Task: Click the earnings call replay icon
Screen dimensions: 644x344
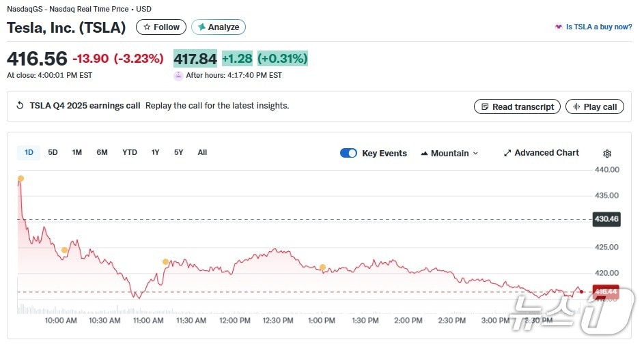Action: pos(20,106)
